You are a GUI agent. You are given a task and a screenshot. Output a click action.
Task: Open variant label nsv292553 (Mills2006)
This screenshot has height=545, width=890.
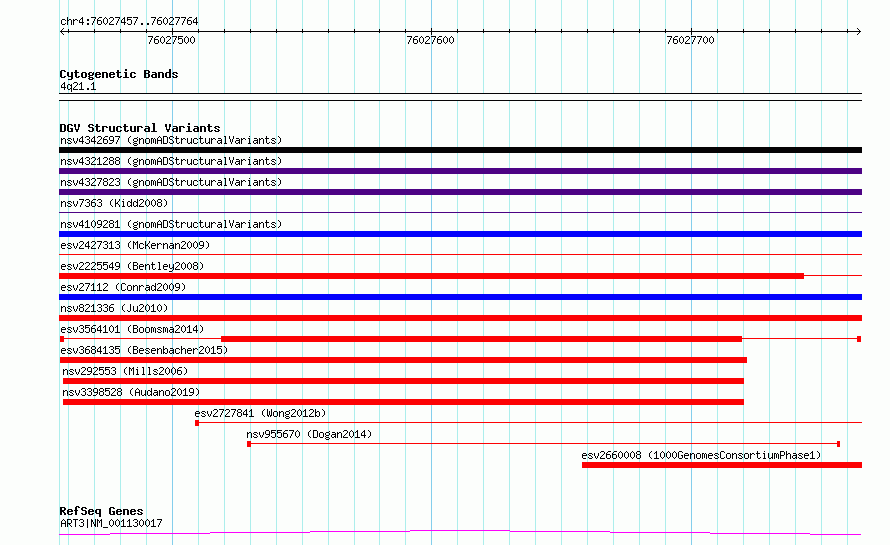coord(125,371)
